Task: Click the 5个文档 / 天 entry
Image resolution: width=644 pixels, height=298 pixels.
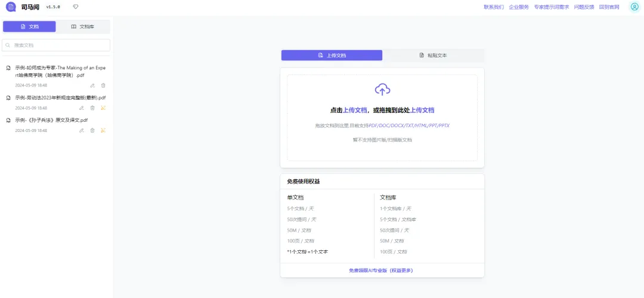Action: (x=301, y=208)
